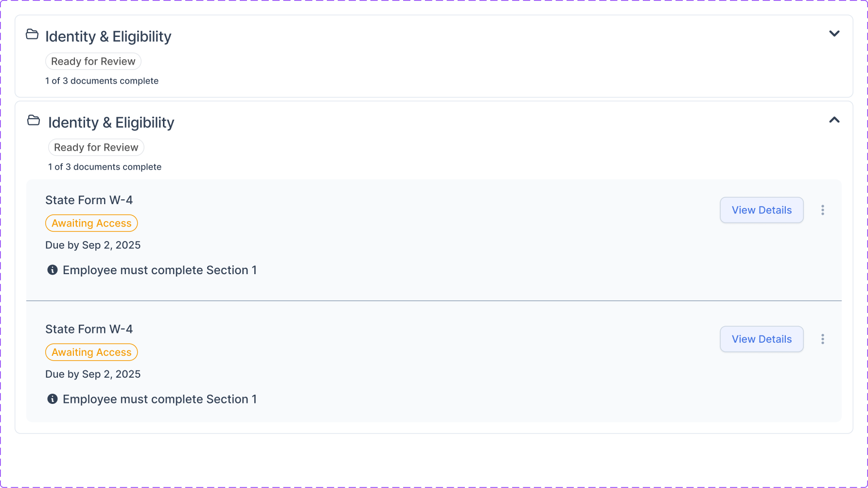Click Ready for Review badge in the collapsed card
This screenshot has height=488, width=868.
click(93, 62)
